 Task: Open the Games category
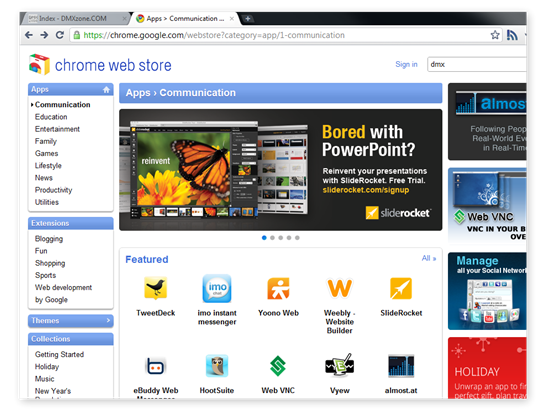(46, 153)
